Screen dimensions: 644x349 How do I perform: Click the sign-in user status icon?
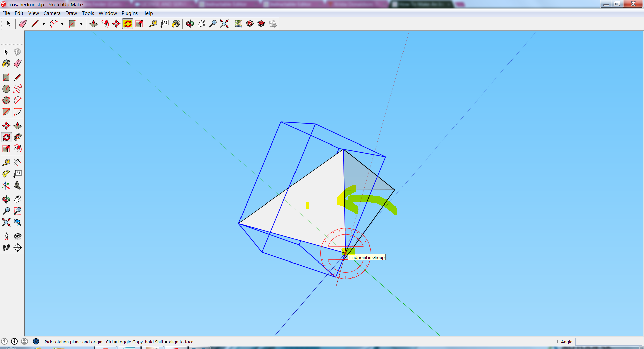[x=24, y=341]
